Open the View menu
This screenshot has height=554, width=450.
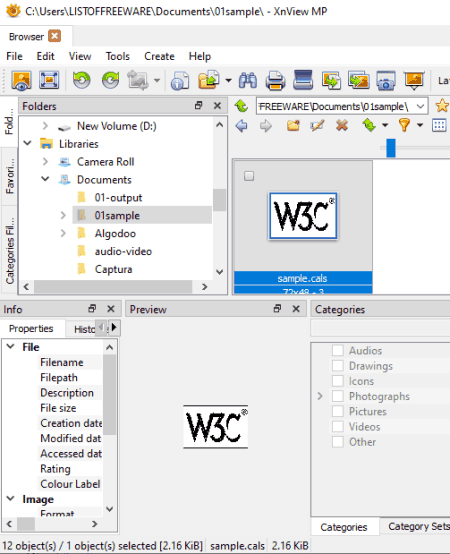coord(80,56)
